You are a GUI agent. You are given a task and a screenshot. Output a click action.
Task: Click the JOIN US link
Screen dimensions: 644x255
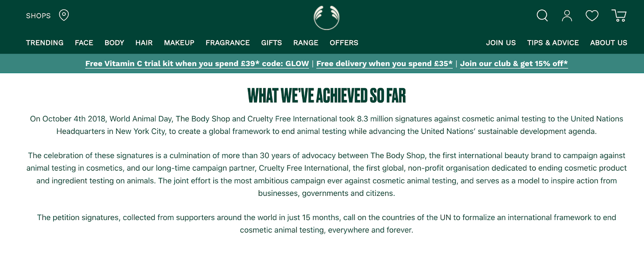501,43
